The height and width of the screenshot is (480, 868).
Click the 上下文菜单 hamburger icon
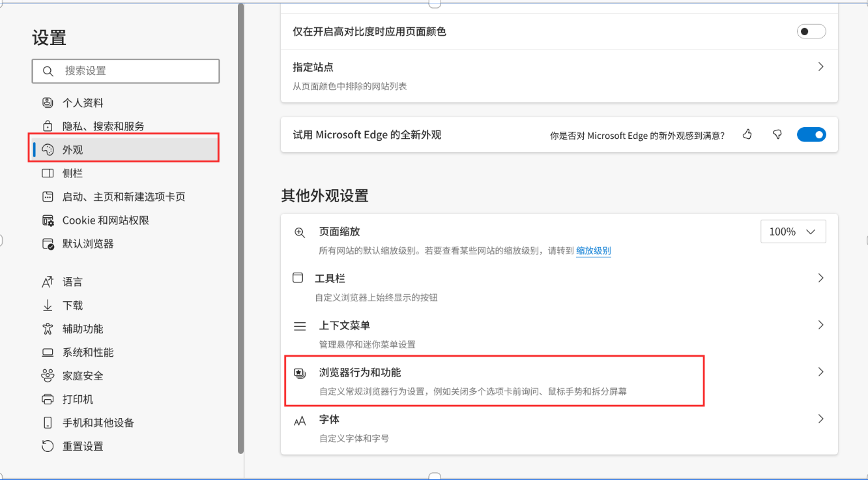300,325
